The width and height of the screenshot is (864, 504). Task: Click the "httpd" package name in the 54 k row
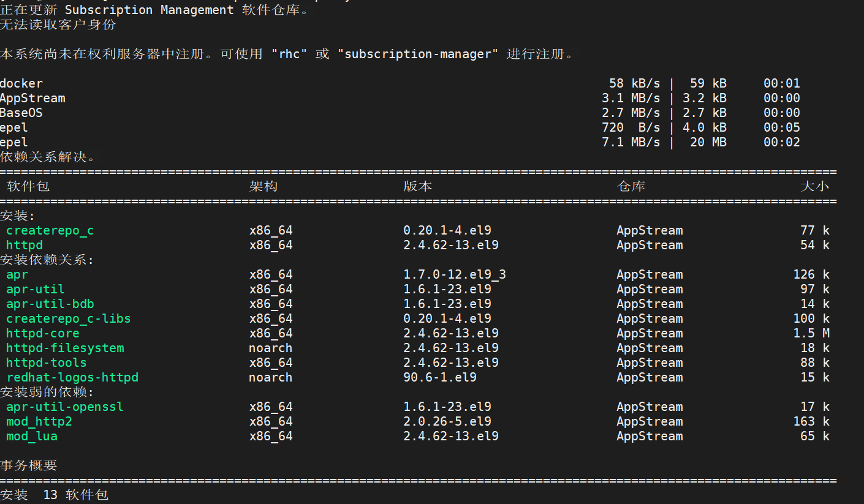click(x=25, y=246)
